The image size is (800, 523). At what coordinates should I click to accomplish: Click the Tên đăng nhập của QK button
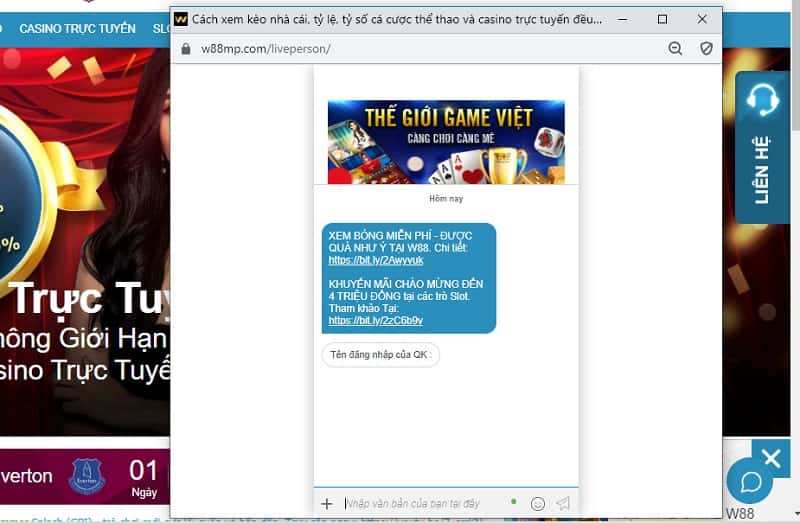[381, 355]
